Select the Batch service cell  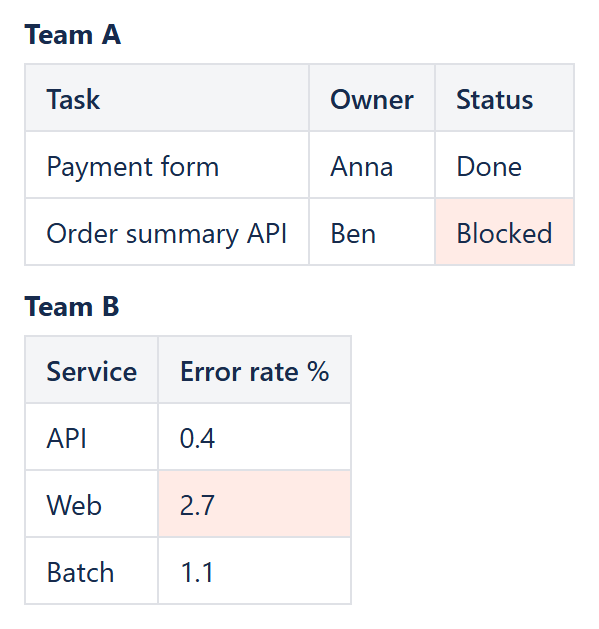[91, 570]
